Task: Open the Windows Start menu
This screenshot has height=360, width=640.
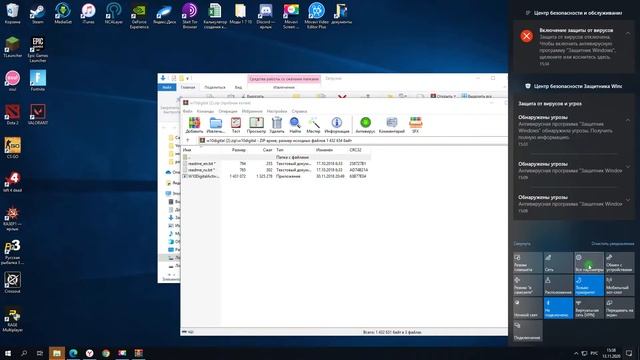Action: coord(7,353)
